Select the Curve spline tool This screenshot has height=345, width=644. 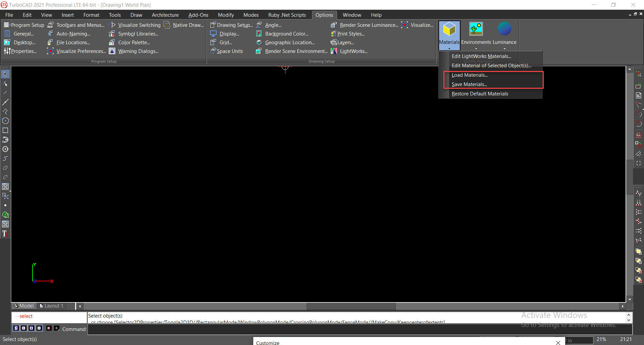(5, 158)
